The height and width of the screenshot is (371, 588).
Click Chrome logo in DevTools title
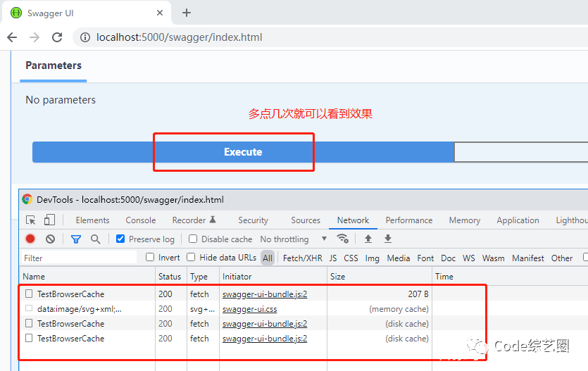[27, 199]
